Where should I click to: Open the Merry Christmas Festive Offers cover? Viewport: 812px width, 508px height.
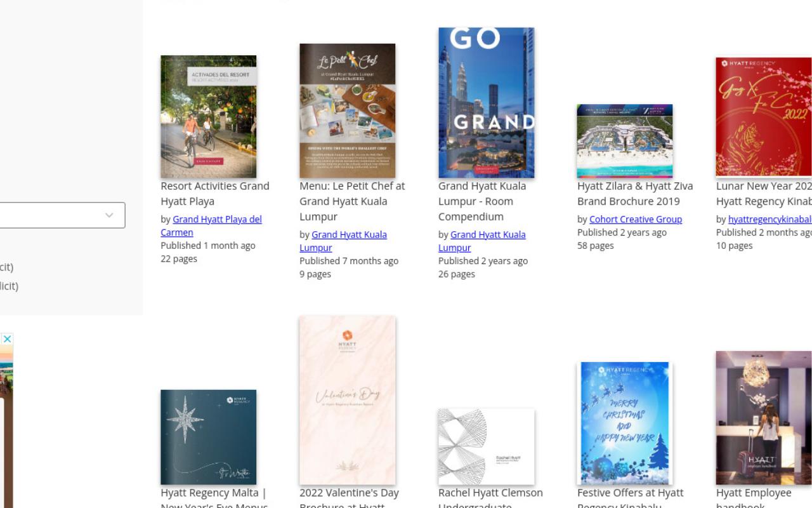pyautogui.click(x=624, y=423)
